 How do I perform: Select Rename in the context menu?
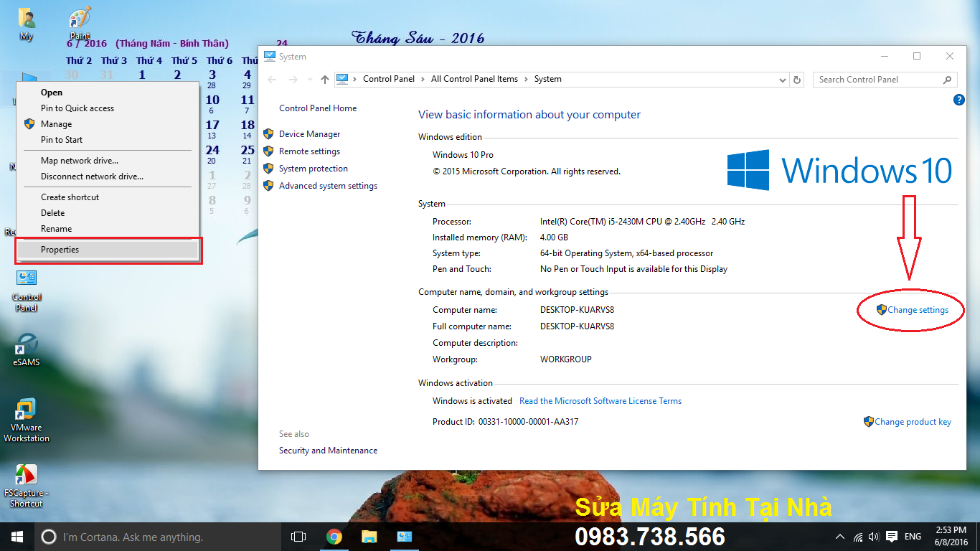(108, 229)
